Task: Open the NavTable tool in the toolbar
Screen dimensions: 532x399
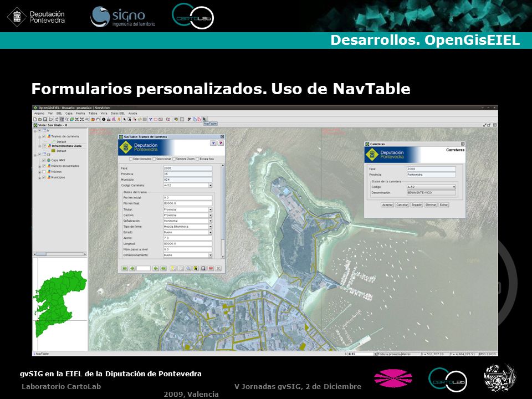Action: tap(204, 119)
